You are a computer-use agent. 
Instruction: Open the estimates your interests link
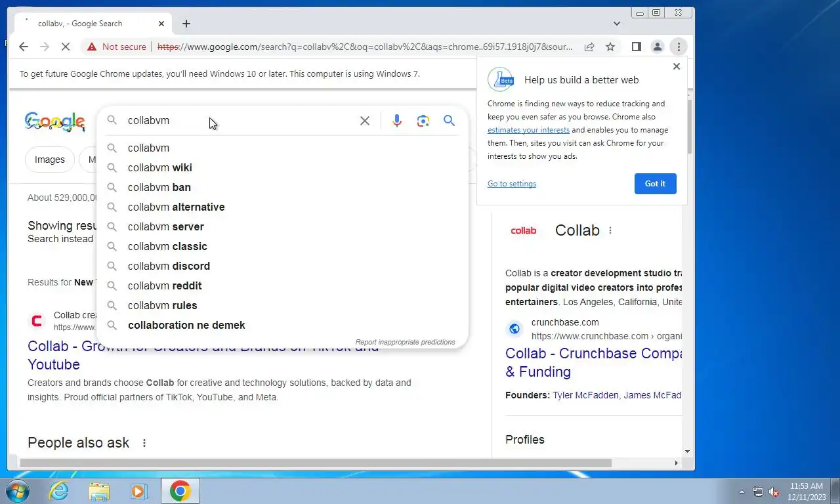point(528,130)
